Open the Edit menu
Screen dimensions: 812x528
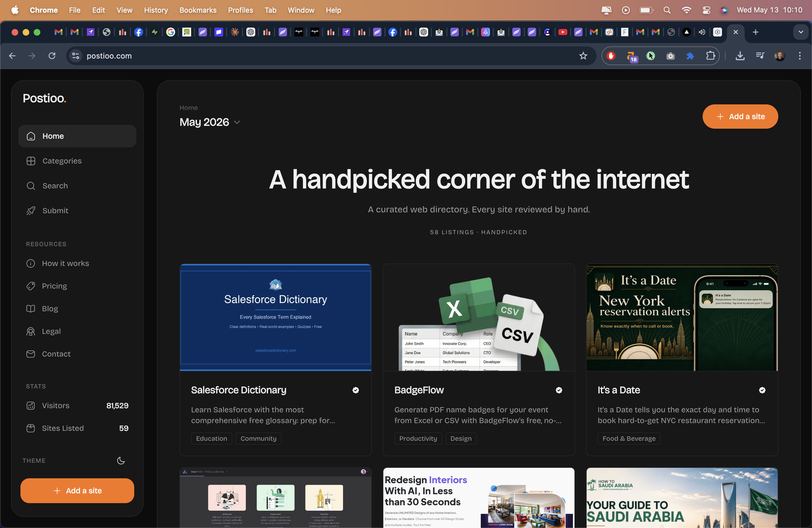point(98,10)
